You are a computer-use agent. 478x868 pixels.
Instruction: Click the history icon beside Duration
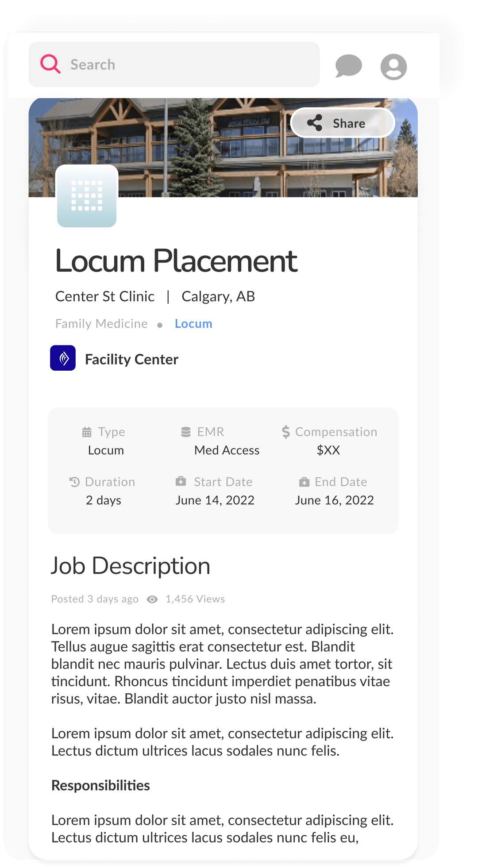(x=74, y=482)
